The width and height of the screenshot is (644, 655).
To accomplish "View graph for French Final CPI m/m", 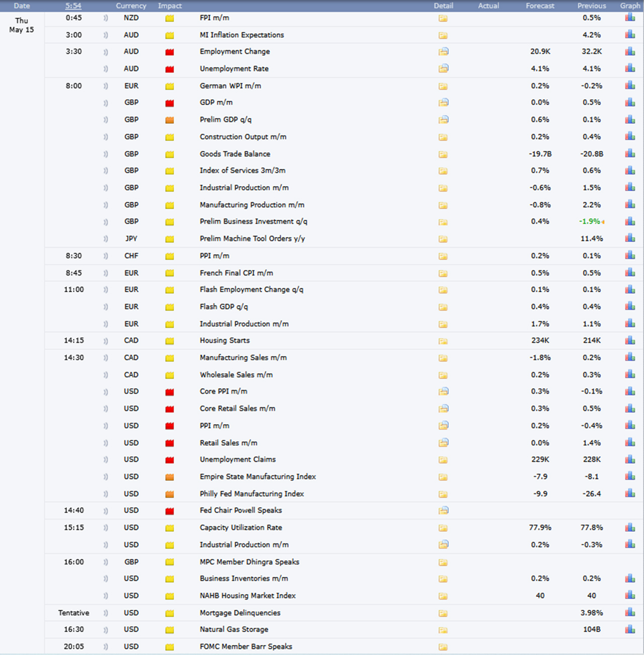I will 630,273.
